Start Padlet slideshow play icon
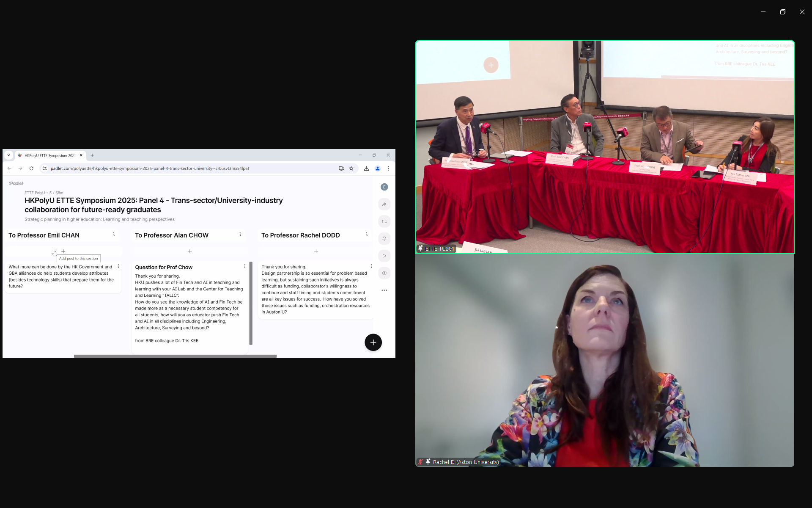 pyautogui.click(x=384, y=256)
